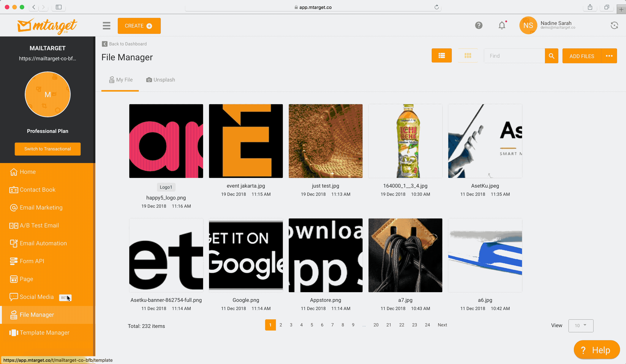Click the Add Files button
The width and height of the screenshot is (626, 364).
point(581,56)
